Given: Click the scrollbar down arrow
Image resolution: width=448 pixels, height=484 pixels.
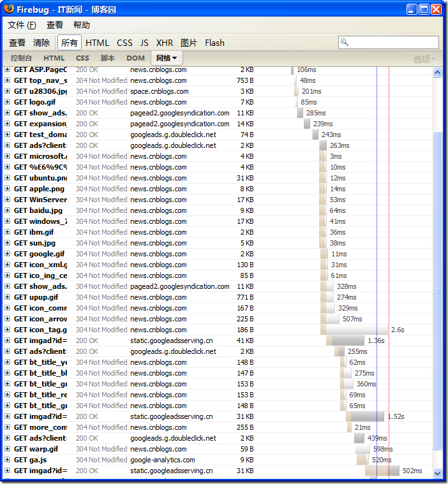Looking at the screenshot, I should pyautogui.click(x=437, y=473).
